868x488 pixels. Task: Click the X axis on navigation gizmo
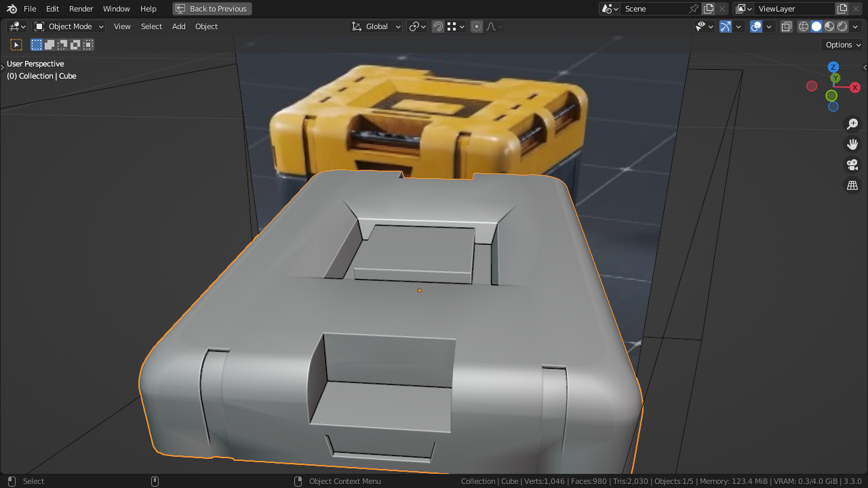tap(855, 87)
